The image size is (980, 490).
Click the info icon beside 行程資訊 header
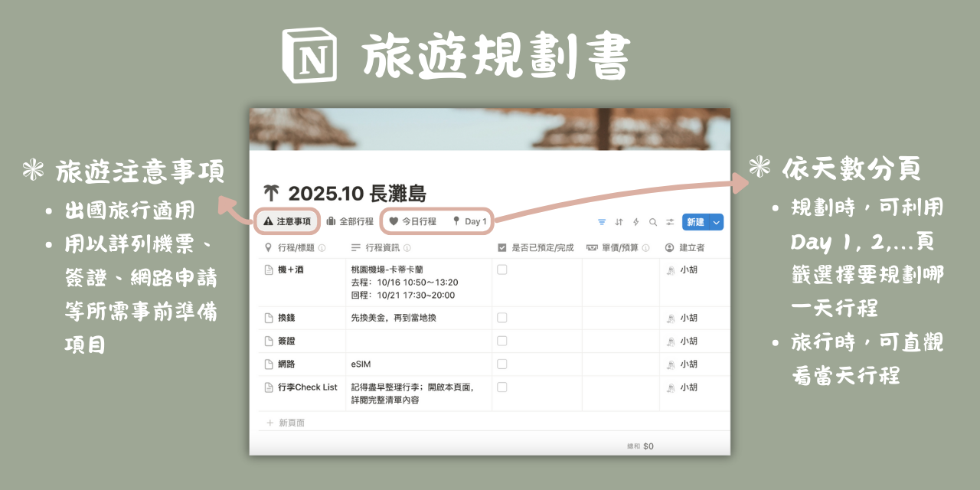(407, 248)
